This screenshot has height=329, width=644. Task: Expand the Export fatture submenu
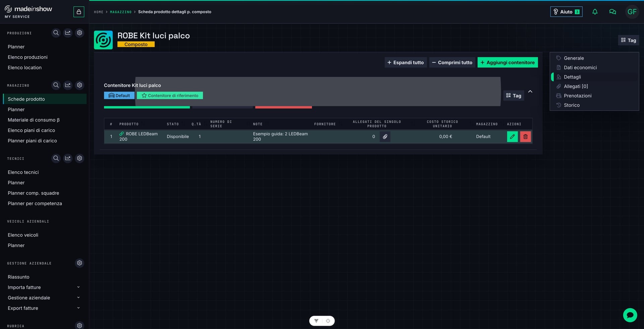78,308
